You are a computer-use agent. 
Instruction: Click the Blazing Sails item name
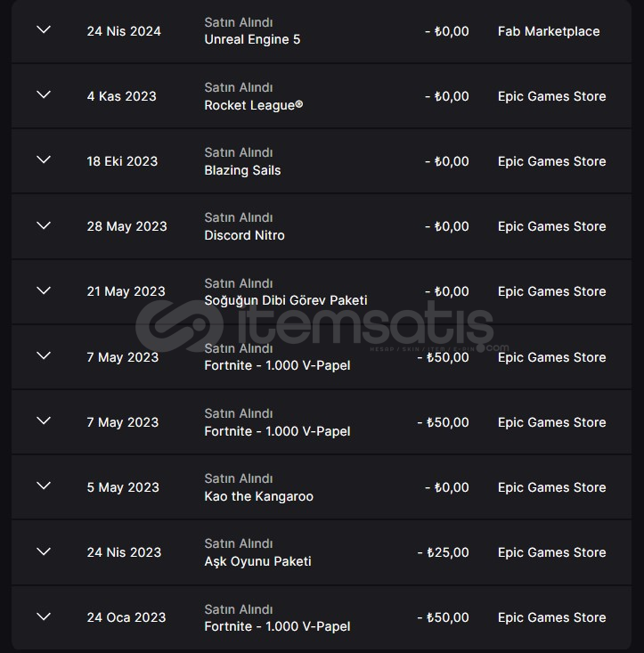point(242,170)
